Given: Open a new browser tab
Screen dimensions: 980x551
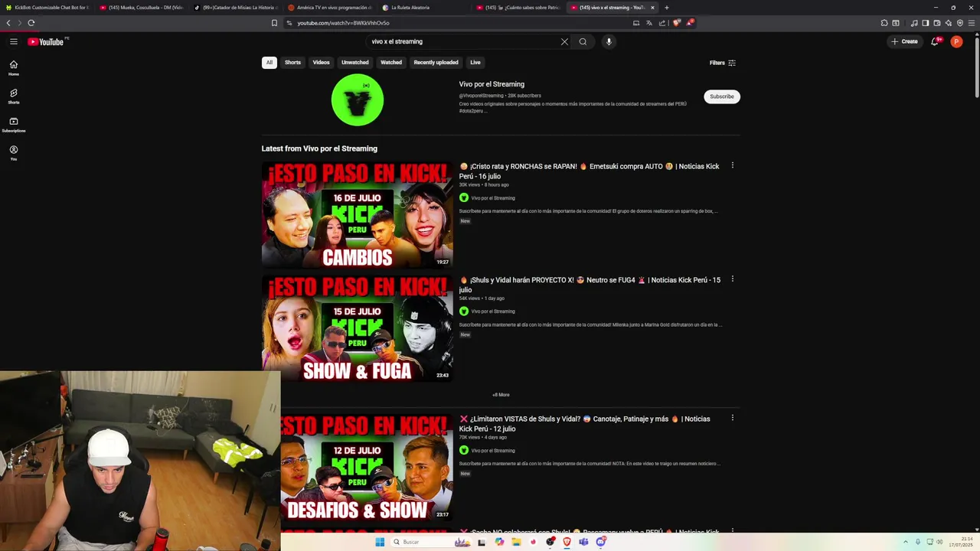Looking at the screenshot, I should pyautogui.click(x=666, y=8).
